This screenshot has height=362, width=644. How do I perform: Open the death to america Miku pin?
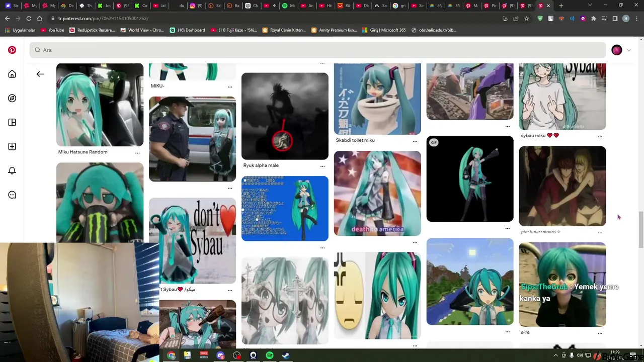point(377,193)
